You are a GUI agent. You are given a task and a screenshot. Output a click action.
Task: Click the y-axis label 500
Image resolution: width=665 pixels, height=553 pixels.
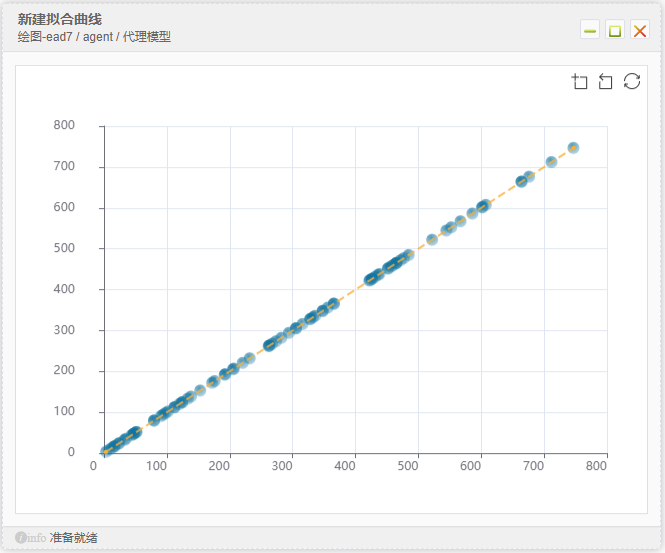[64, 248]
